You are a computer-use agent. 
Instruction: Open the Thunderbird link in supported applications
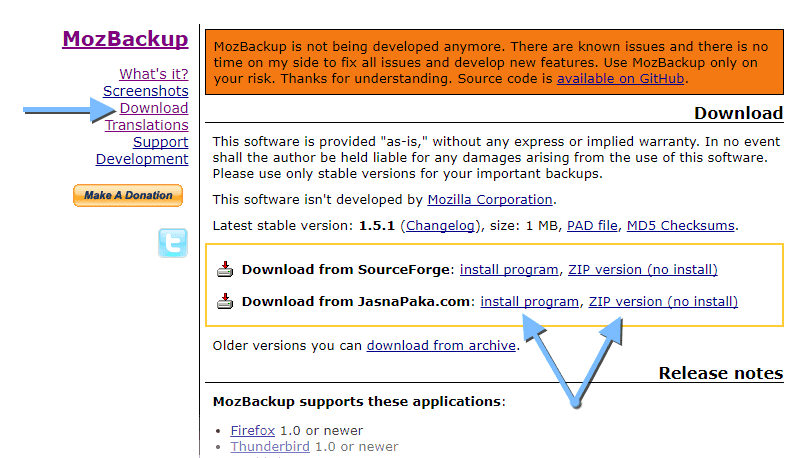(270, 447)
